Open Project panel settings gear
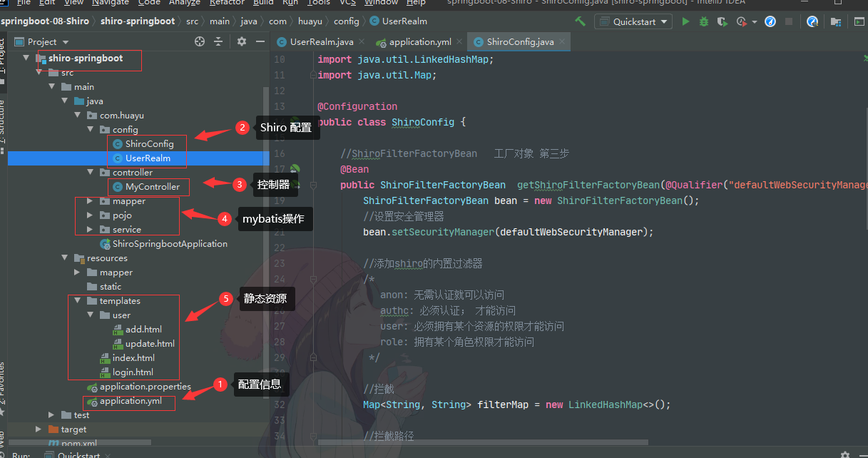This screenshot has width=868, height=458. [242, 42]
